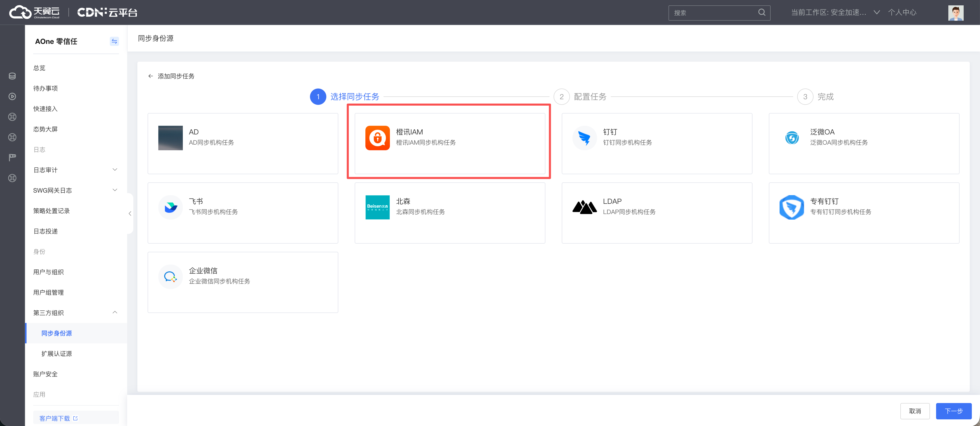Go to 用户与组织 menu item

click(x=48, y=272)
